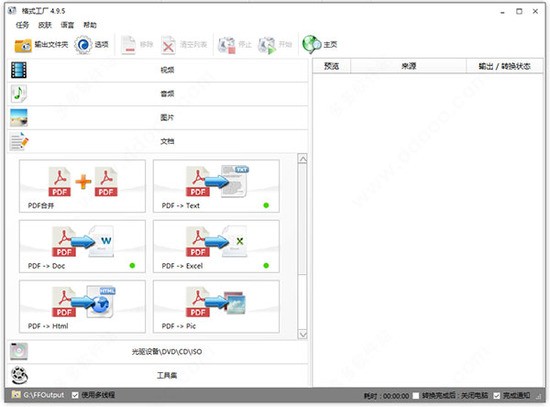Expand the Audio category section
The width and height of the screenshot is (550, 407).
(x=158, y=94)
